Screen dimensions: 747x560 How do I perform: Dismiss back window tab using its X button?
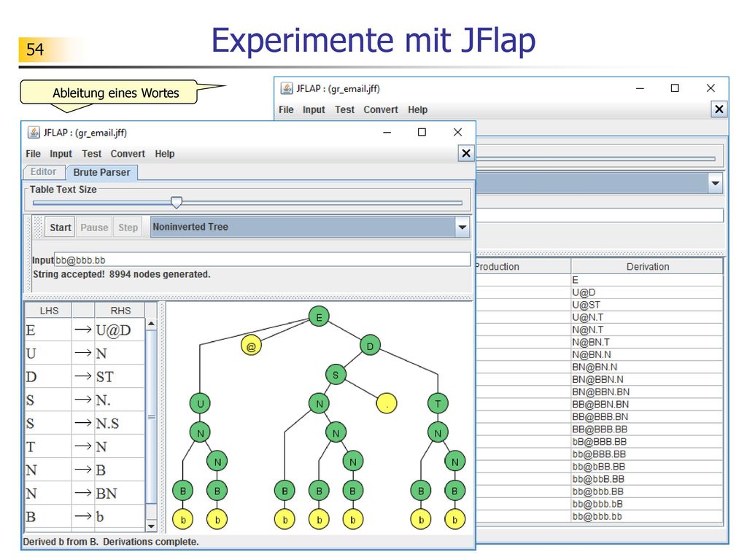tap(719, 109)
